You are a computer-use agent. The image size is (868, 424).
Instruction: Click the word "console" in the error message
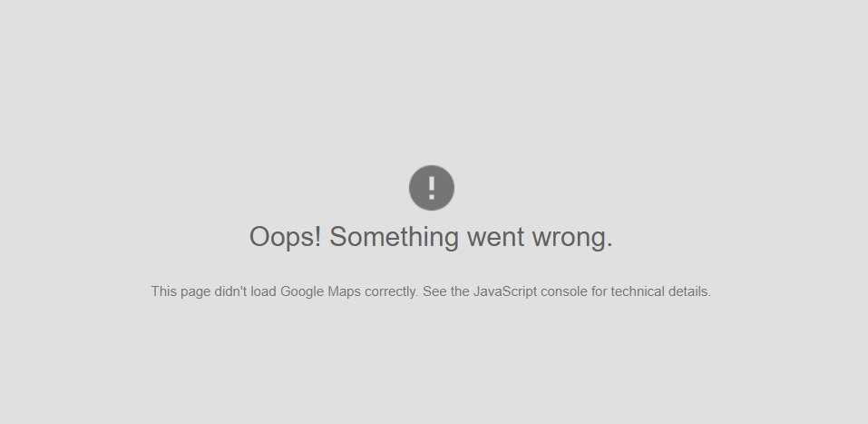[x=563, y=292]
